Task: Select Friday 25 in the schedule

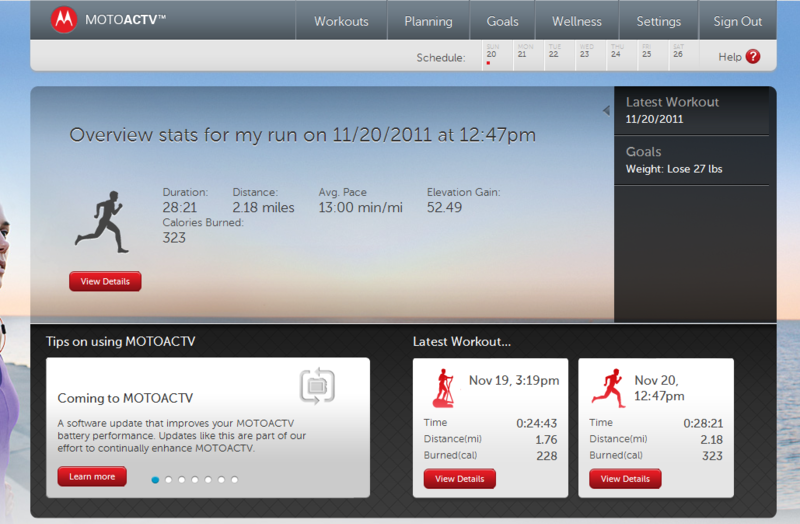Action: (x=653, y=55)
